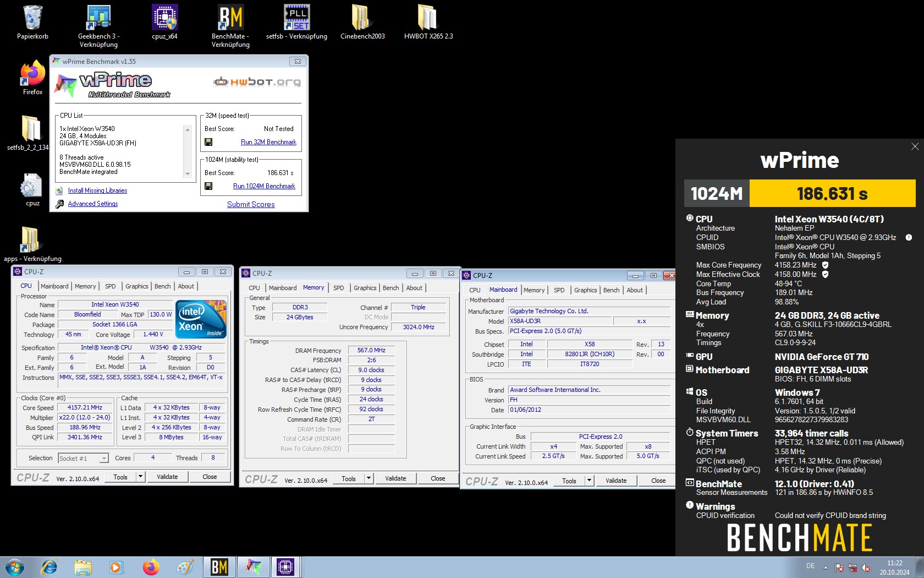
Task: Open Advanced Settings link in wPrime
Action: (93, 204)
